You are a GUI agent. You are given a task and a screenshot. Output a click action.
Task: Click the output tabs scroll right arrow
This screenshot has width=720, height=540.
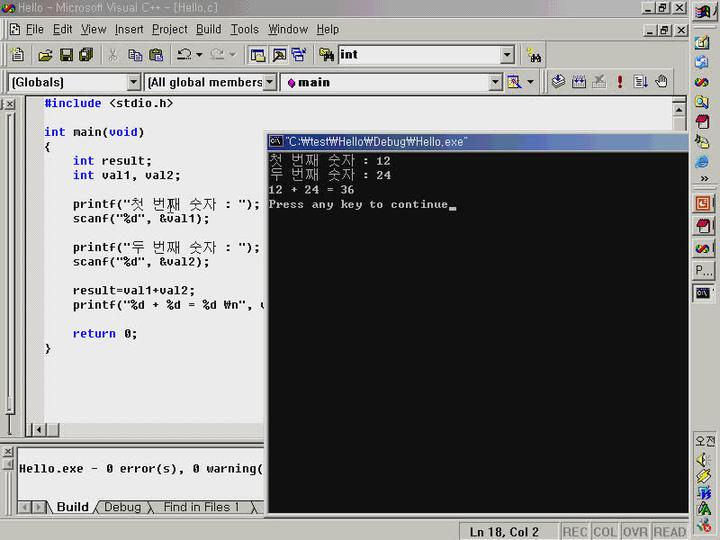pyautogui.click(x=39, y=507)
